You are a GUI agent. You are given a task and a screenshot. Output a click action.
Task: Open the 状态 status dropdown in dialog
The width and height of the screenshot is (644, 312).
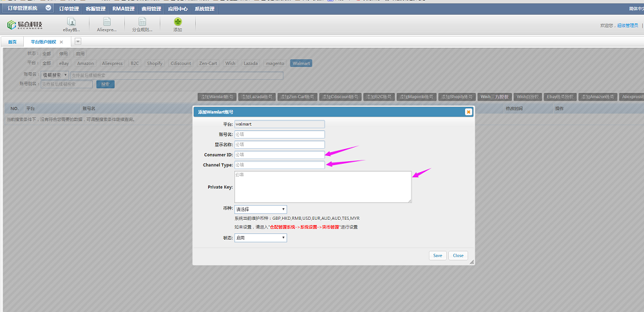[261, 238]
